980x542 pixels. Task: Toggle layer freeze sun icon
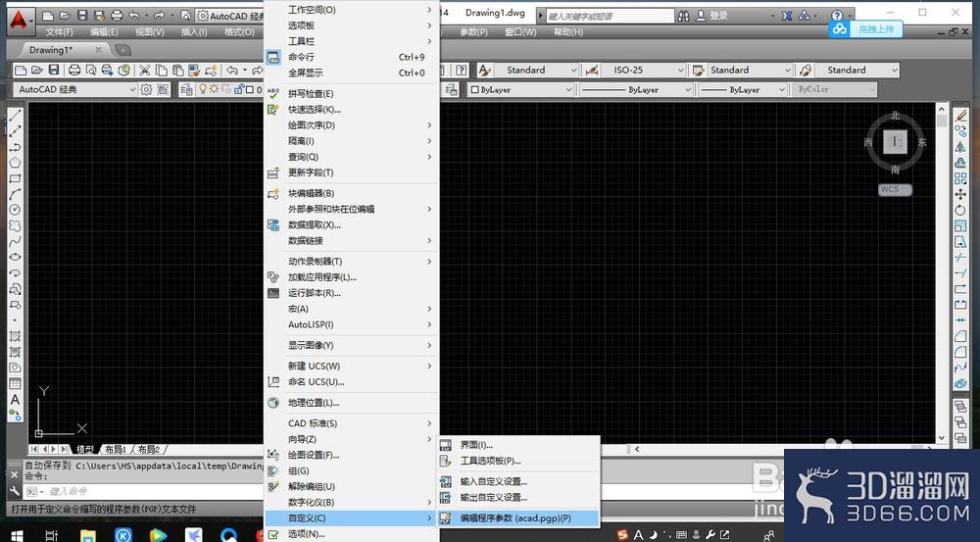pos(215,89)
